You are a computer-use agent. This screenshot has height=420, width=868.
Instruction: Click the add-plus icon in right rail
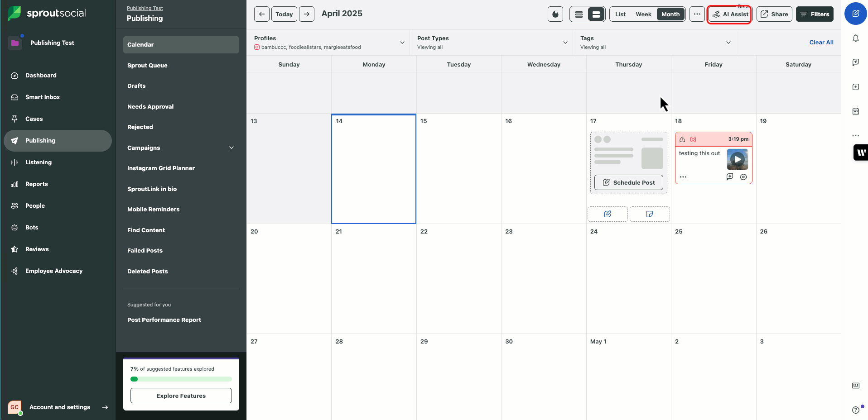855,87
